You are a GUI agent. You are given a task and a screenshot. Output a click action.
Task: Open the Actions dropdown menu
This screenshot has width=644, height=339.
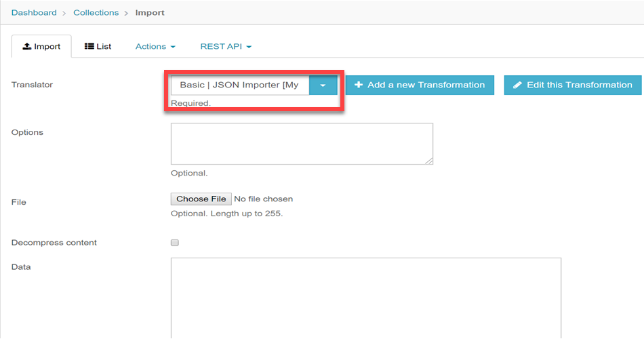point(155,46)
